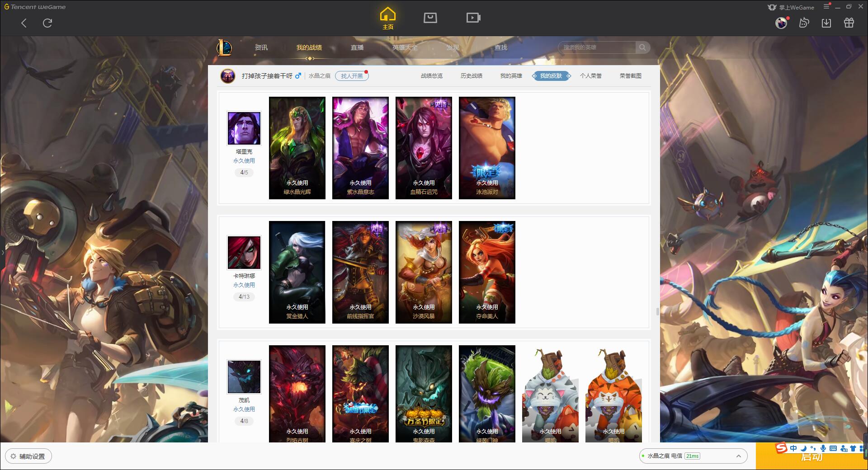Screen dimensions: 868x470
Task: Switch to the 英雄大全 tab
Action: pyautogui.click(x=405, y=47)
